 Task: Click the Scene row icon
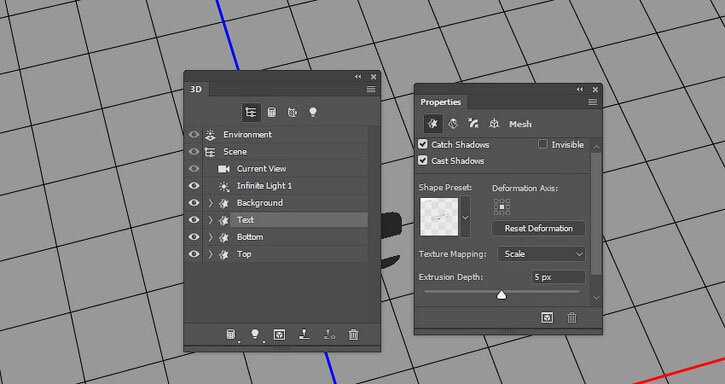pyautogui.click(x=210, y=152)
